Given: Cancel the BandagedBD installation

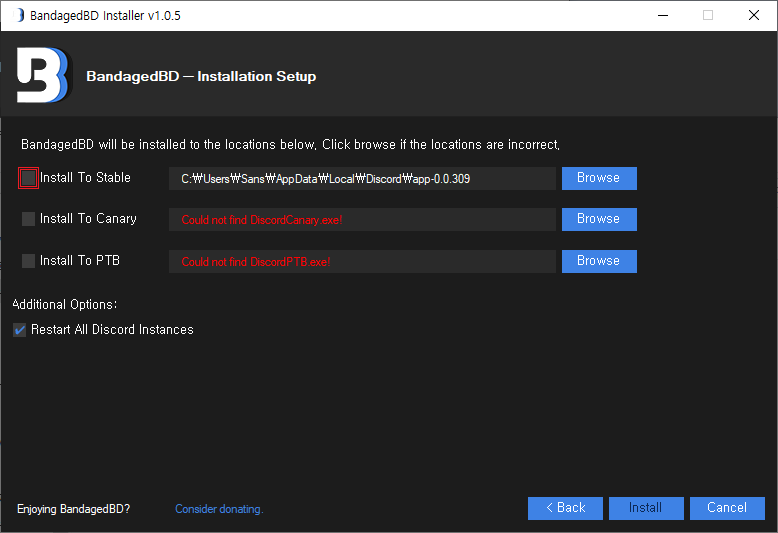Looking at the screenshot, I should [727, 508].
